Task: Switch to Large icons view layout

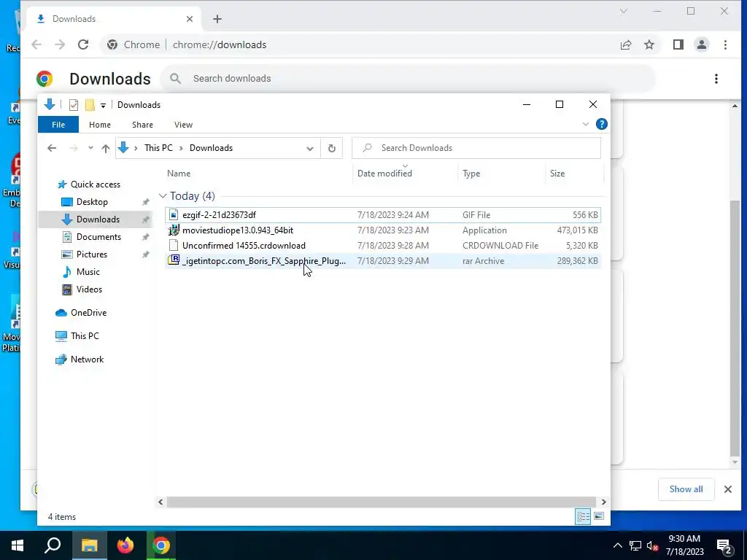Action: click(x=599, y=517)
